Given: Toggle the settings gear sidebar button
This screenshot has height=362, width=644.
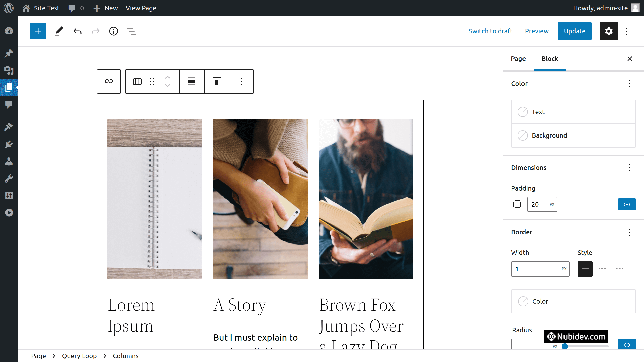Looking at the screenshot, I should tap(609, 31).
